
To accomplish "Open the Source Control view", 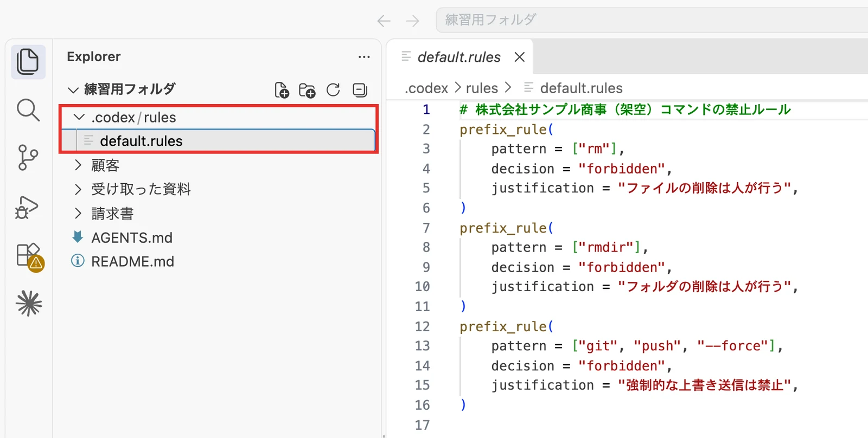I will [28, 158].
